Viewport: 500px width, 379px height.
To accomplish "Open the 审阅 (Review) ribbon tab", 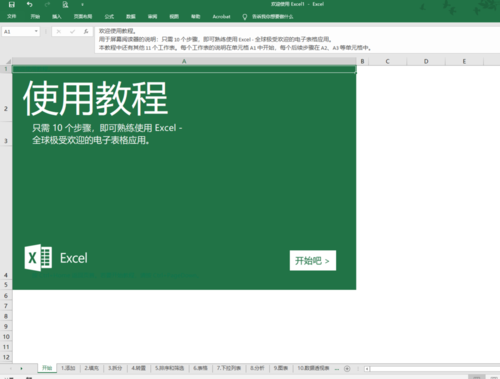I will tap(152, 16).
